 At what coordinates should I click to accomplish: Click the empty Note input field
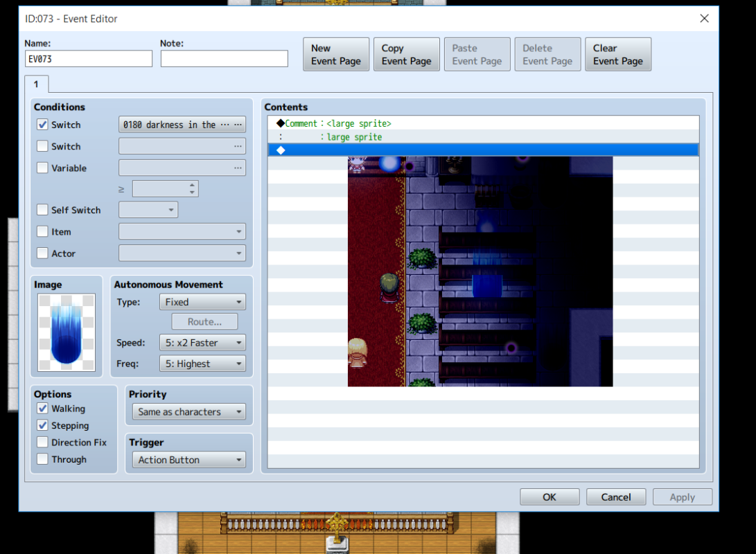(225, 59)
